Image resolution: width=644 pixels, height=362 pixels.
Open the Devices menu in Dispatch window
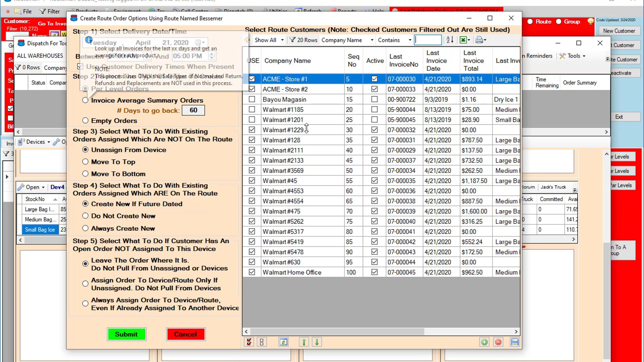(x=34, y=142)
